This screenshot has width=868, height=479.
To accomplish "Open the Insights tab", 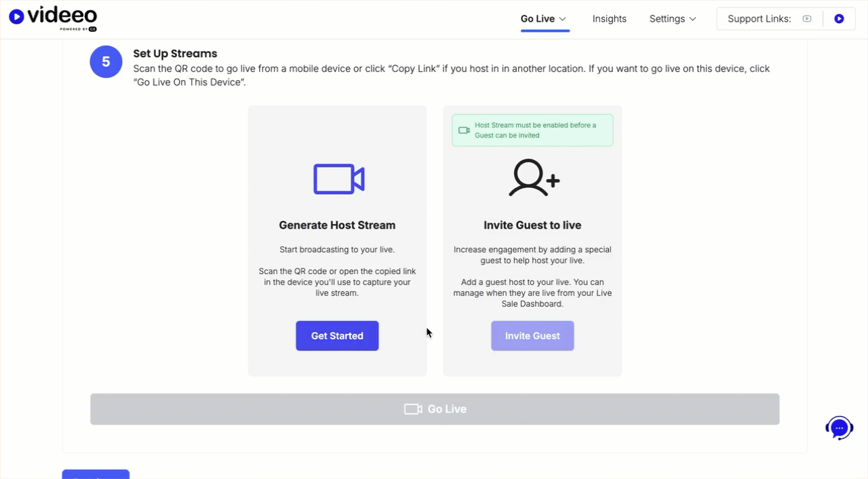I will [x=609, y=19].
